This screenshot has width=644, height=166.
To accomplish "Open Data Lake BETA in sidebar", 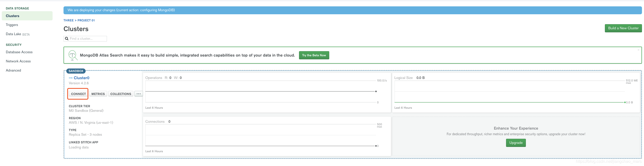I will pyautogui.click(x=18, y=34).
